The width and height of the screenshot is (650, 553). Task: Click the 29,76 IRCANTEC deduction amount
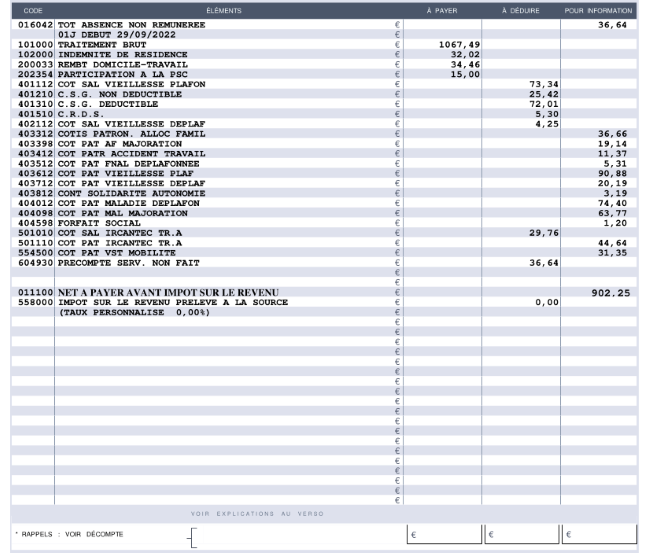click(x=540, y=232)
